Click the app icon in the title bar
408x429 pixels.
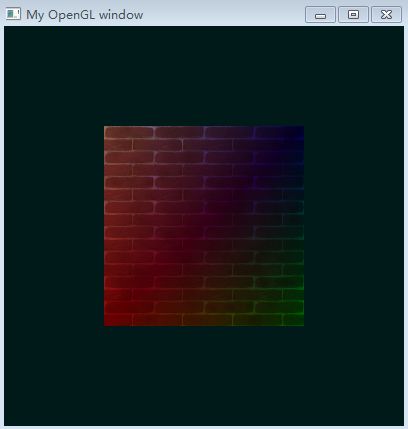(13, 14)
